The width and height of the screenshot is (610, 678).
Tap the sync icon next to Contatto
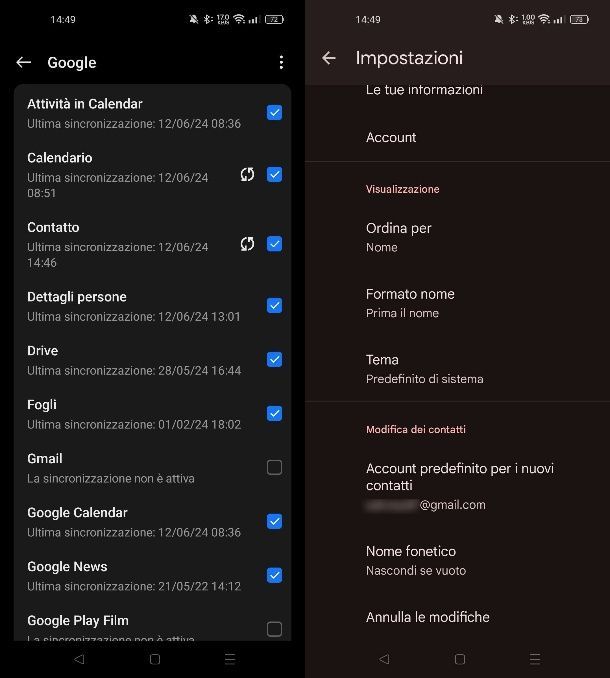(247, 244)
